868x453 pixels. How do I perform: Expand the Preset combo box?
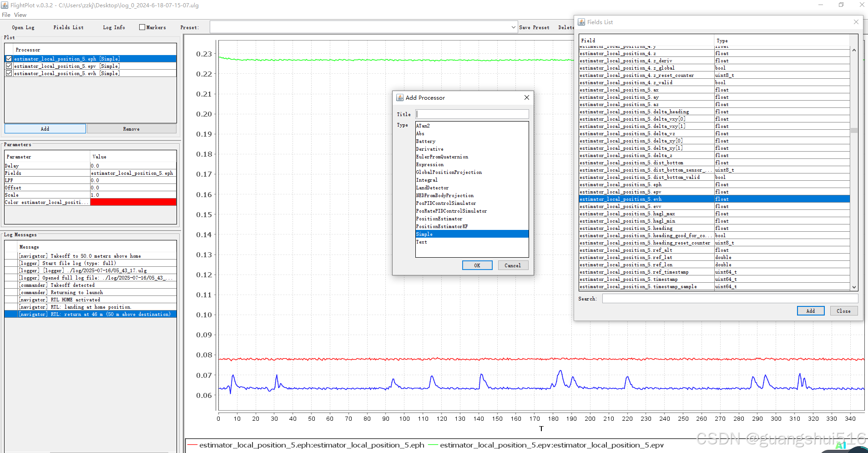(x=513, y=27)
